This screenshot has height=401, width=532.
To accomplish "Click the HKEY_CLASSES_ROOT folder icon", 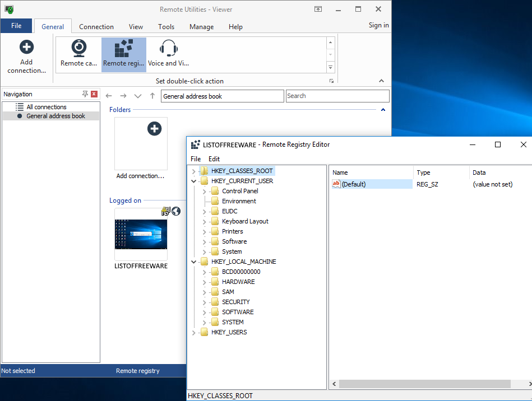I will click(x=204, y=171).
